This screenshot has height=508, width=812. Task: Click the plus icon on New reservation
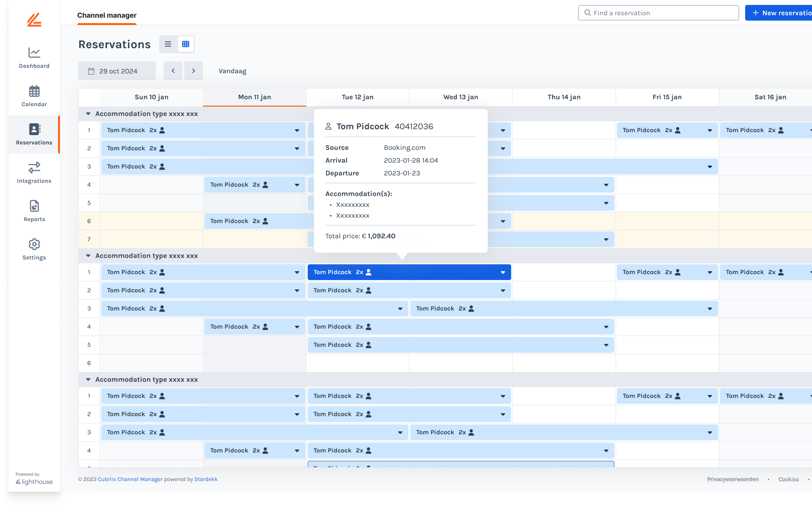click(x=755, y=13)
